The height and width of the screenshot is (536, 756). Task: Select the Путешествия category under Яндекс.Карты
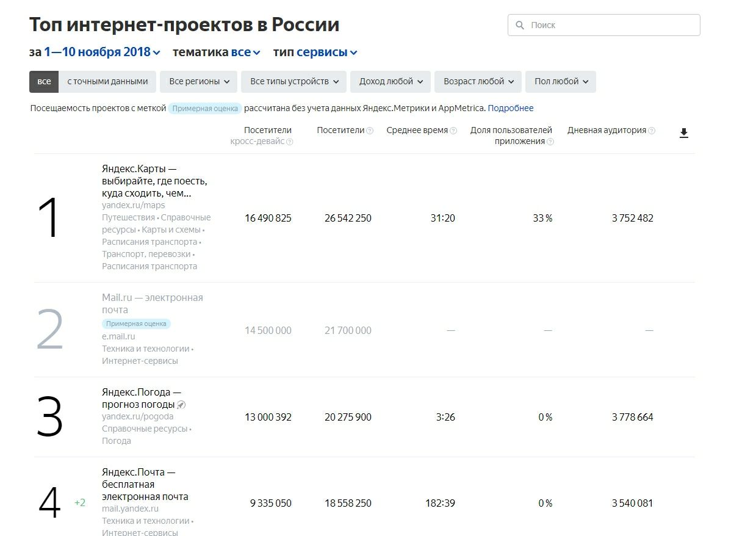pos(128,218)
